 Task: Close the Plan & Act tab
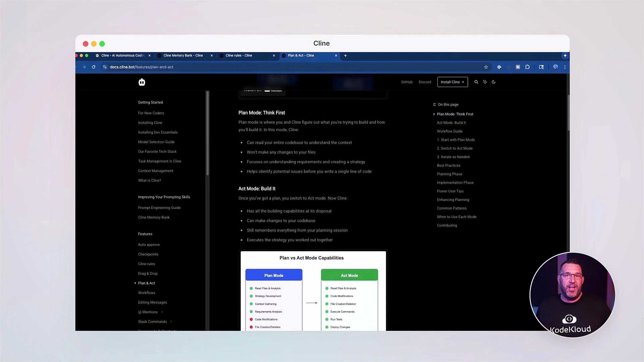pyautogui.click(x=336, y=56)
